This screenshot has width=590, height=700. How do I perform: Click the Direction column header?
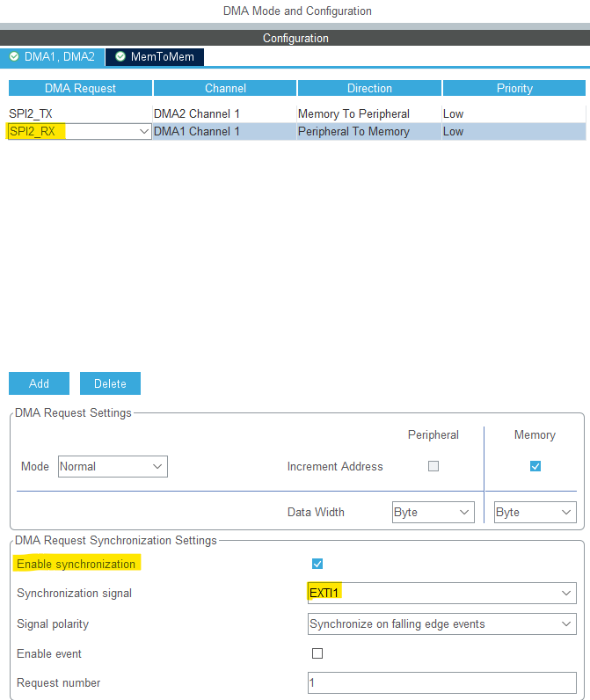click(369, 88)
